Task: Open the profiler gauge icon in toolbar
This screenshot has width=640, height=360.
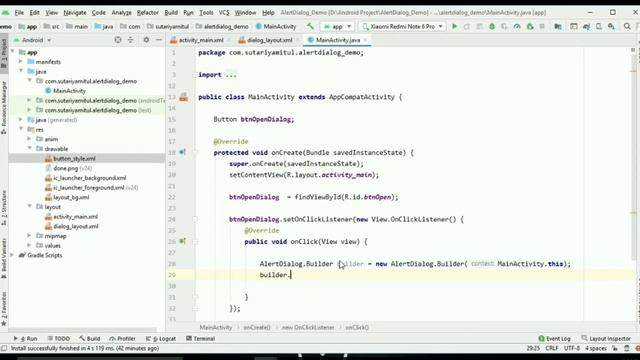Action: [x=517, y=27]
